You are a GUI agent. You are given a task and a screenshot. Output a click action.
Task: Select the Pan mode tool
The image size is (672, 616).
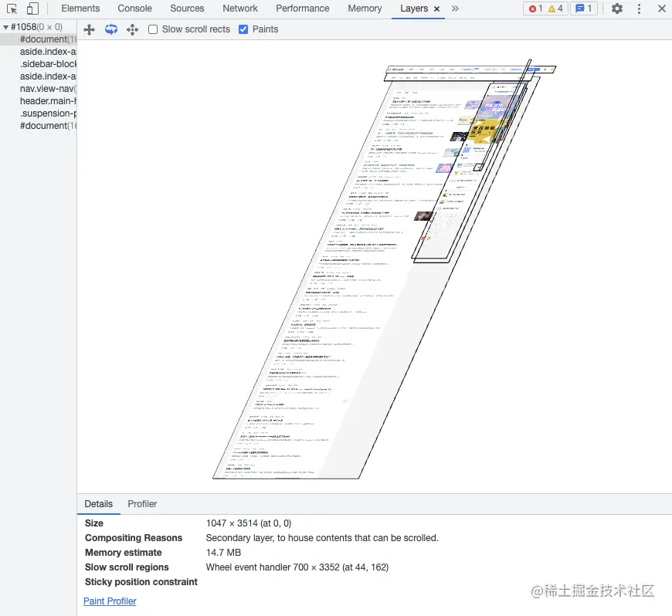[89, 29]
